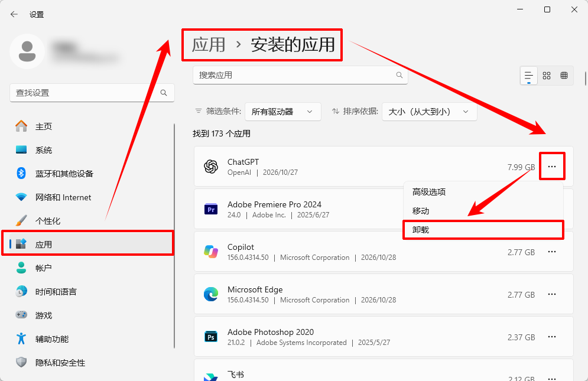Viewport: 588px width, 381px height.
Task: Open more options for ChatGPT
Action: pos(551,167)
